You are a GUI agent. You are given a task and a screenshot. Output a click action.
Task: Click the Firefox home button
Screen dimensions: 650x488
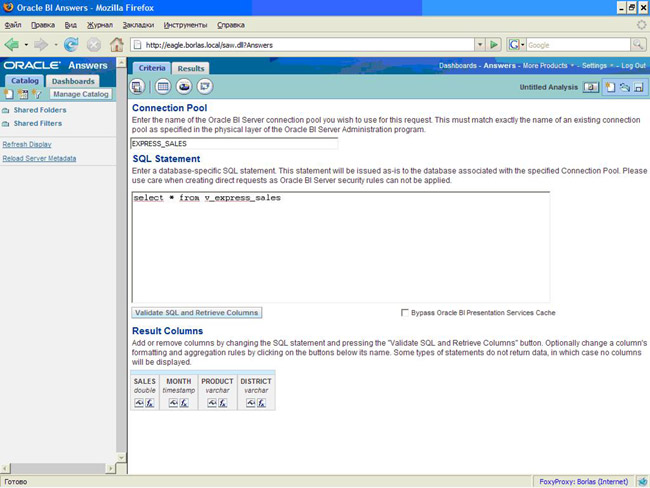click(116, 45)
